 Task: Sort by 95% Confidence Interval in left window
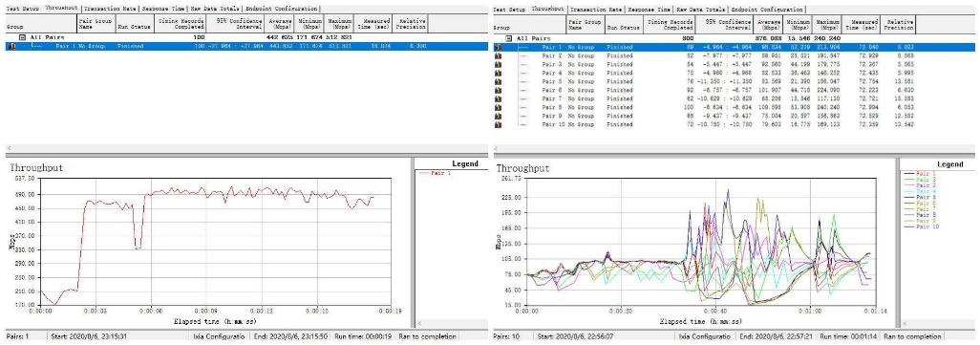click(x=234, y=25)
